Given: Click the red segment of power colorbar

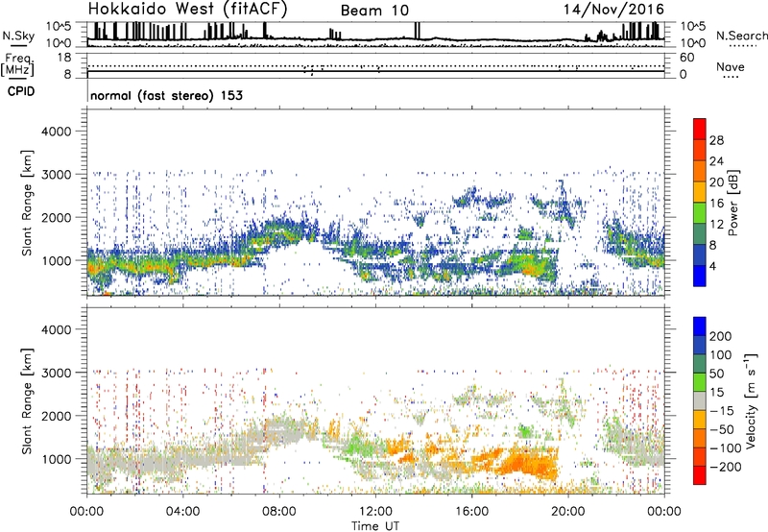Looking at the screenshot, I should 700,129.
